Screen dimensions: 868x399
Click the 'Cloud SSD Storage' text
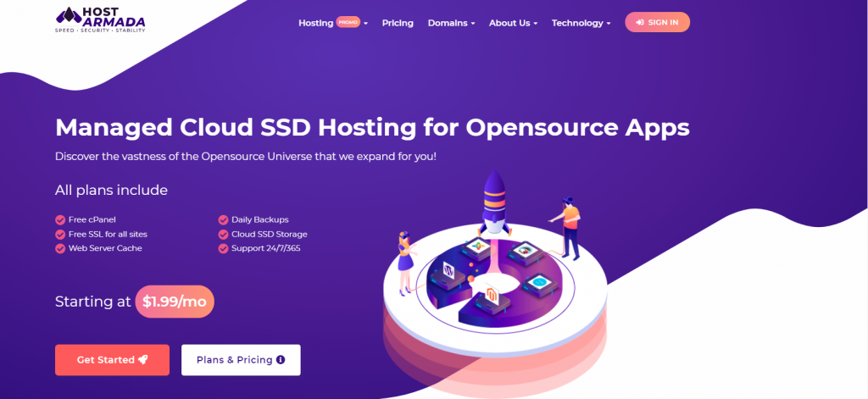(x=270, y=234)
